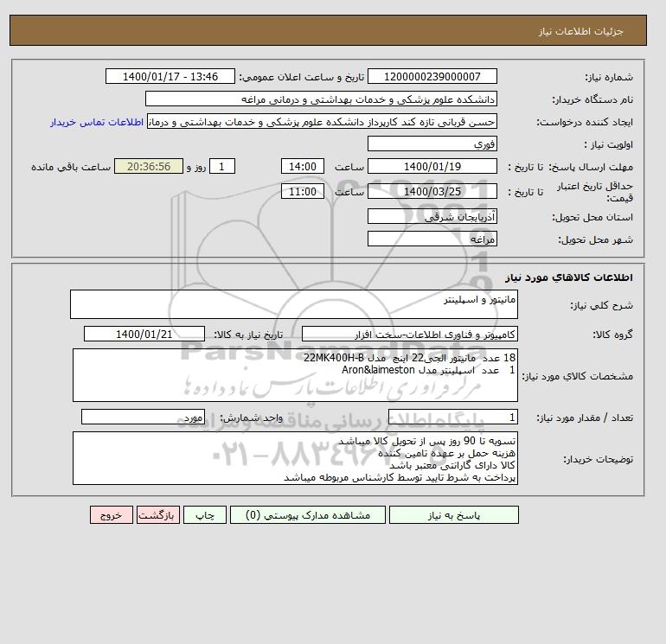666x644 pixels.
Task: Open 'مشاهده مدارک پیوستی (0)' button
Action: [x=308, y=515]
